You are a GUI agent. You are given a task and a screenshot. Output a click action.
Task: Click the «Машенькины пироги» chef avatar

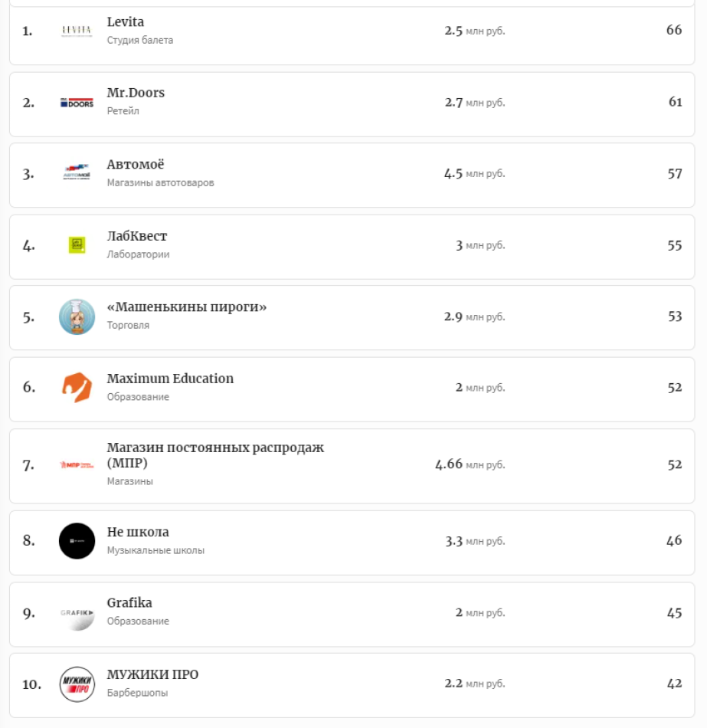77,316
